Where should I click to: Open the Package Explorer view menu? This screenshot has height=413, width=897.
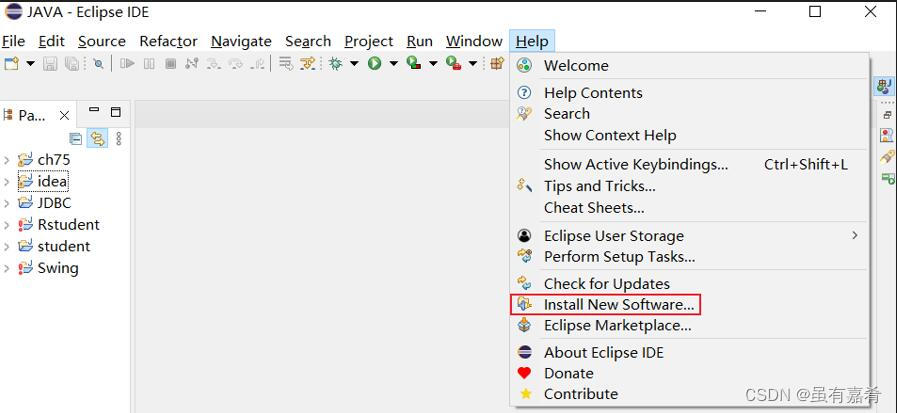point(118,138)
